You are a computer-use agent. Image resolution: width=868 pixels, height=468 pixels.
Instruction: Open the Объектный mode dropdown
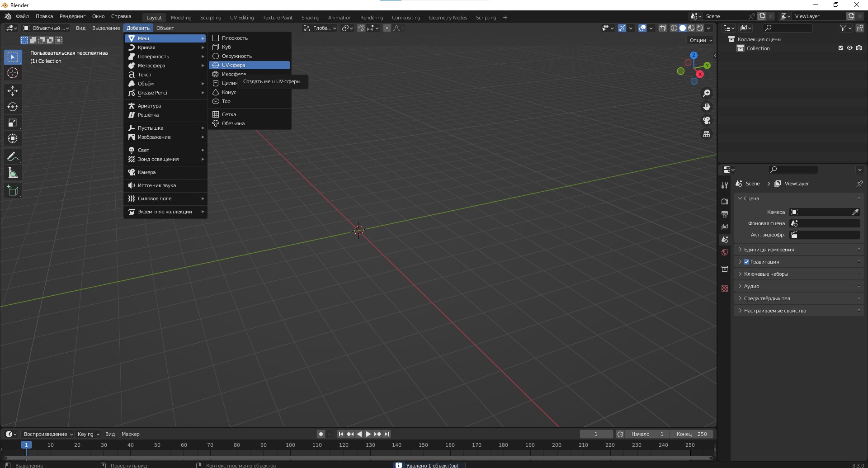[46, 28]
